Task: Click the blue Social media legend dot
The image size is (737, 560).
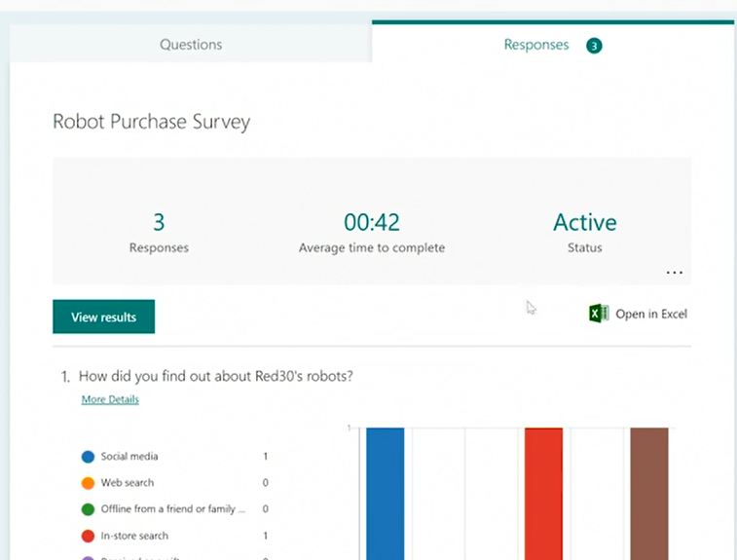Action: (x=89, y=457)
